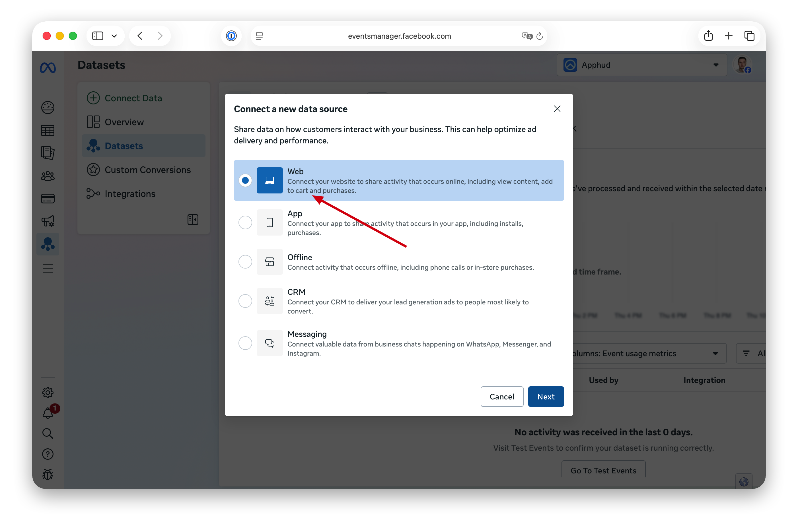
Task: Select the Offline radio option
Action: pos(245,261)
